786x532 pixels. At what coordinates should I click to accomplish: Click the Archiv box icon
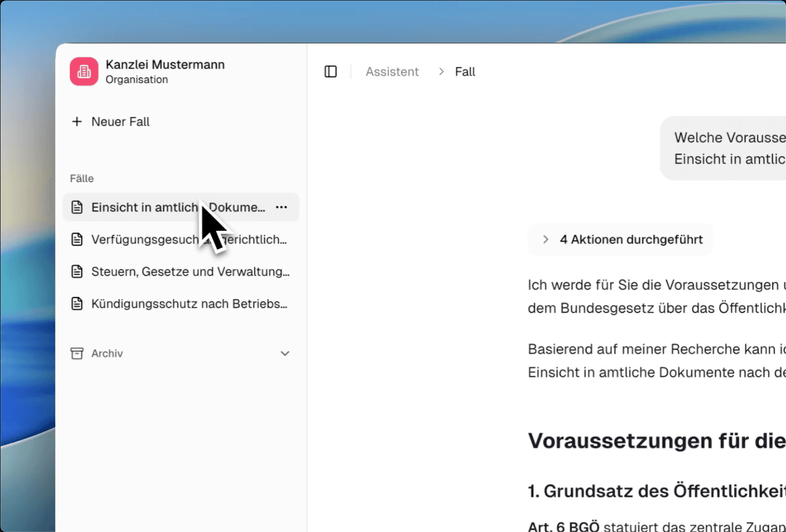(76, 353)
